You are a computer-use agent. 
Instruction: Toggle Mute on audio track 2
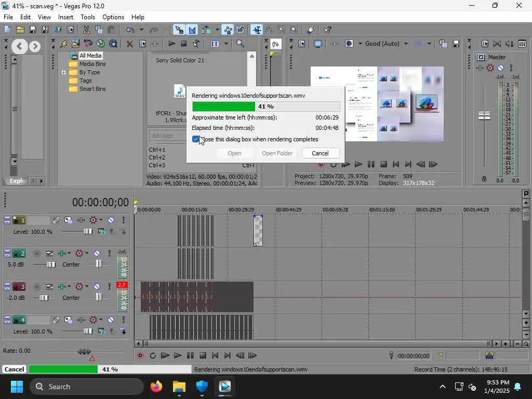tap(97, 253)
